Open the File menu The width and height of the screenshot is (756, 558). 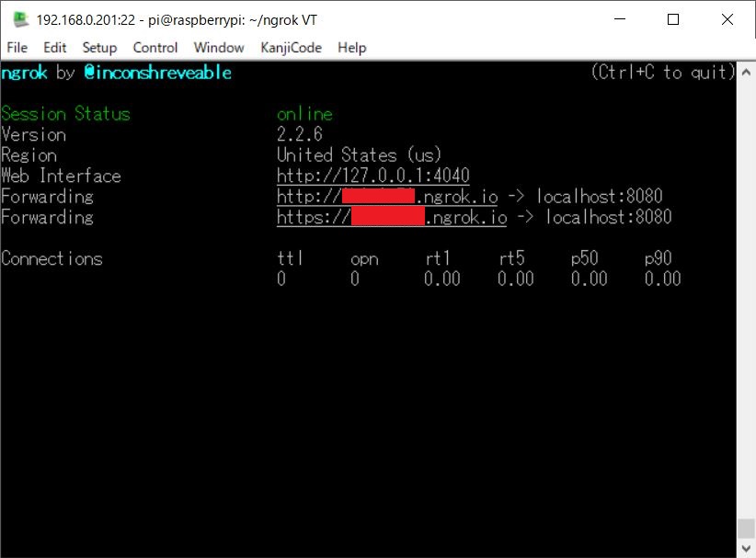point(17,48)
